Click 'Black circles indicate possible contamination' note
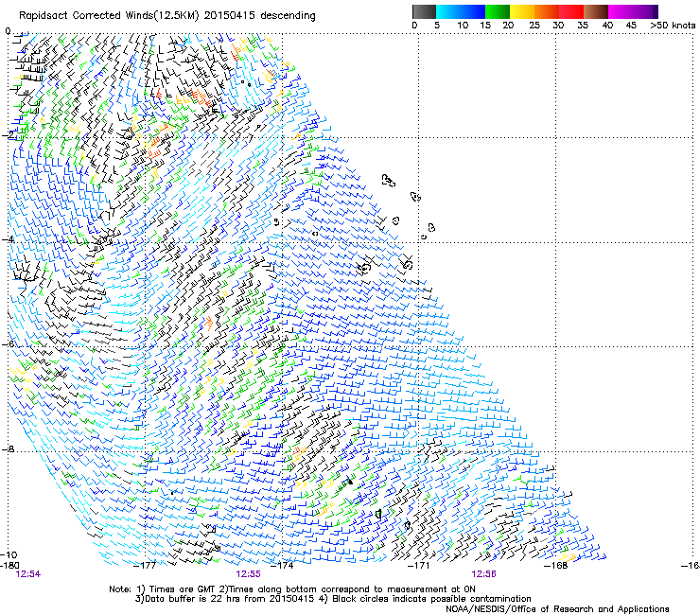The height and width of the screenshot is (615, 700). [x=431, y=599]
